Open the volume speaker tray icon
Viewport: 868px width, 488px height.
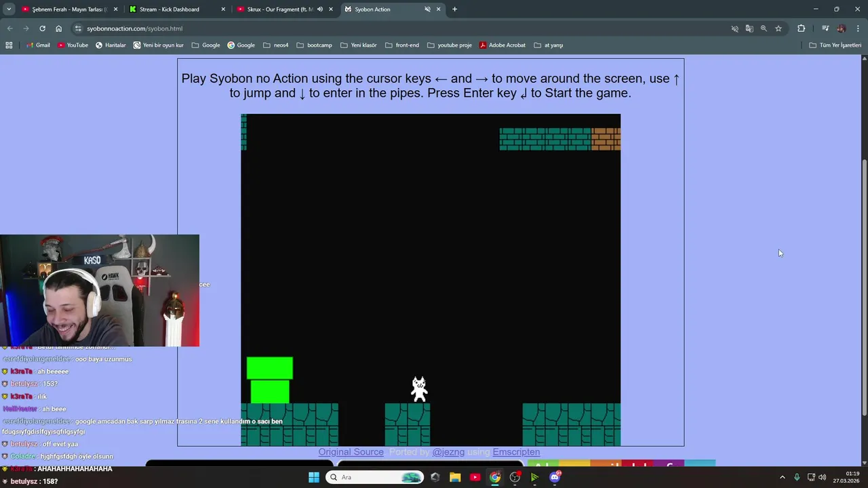click(x=823, y=477)
